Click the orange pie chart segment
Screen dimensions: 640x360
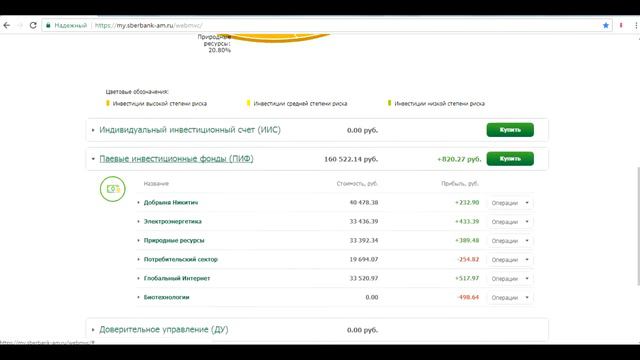click(274, 38)
